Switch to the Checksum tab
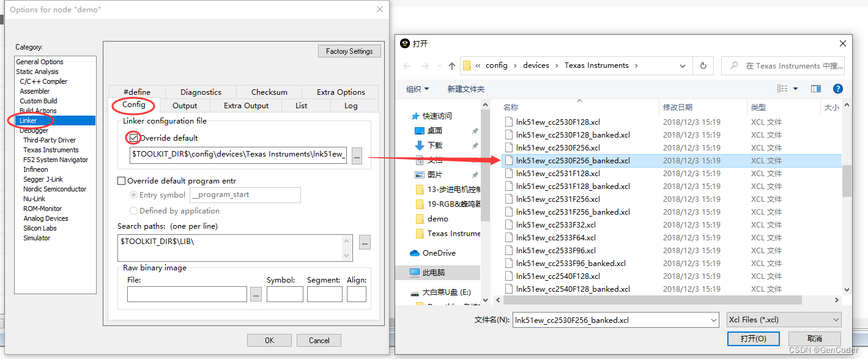 [x=269, y=92]
